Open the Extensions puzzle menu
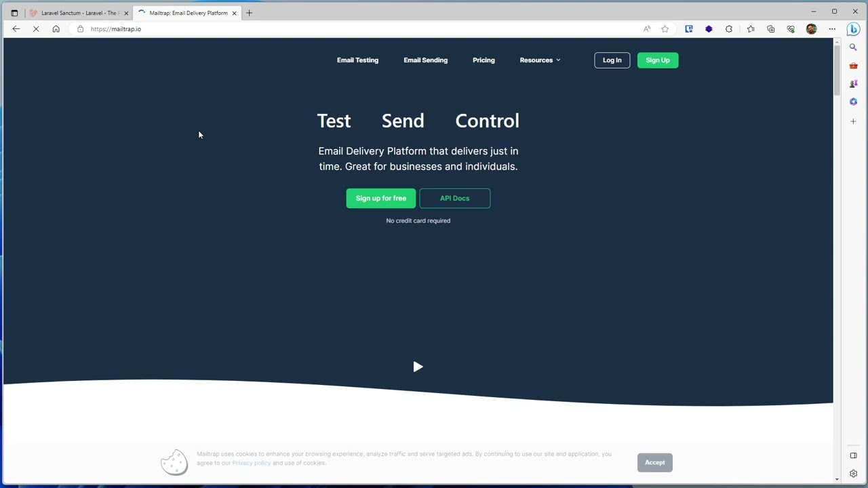868x488 pixels. (x=729, y=29)
